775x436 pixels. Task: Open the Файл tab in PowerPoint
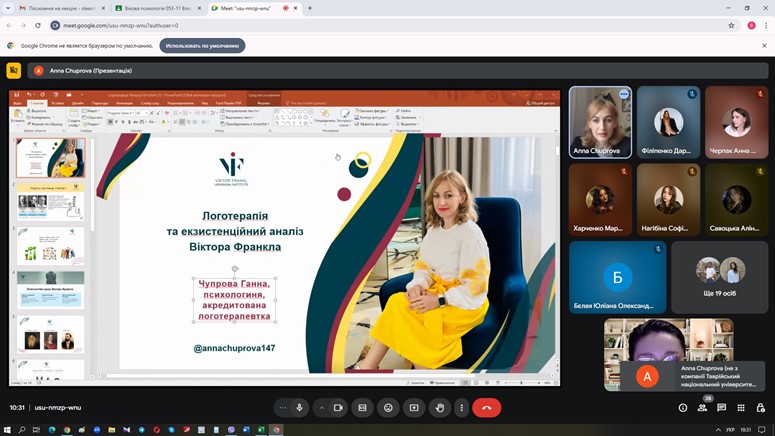(x=18, y=103)
